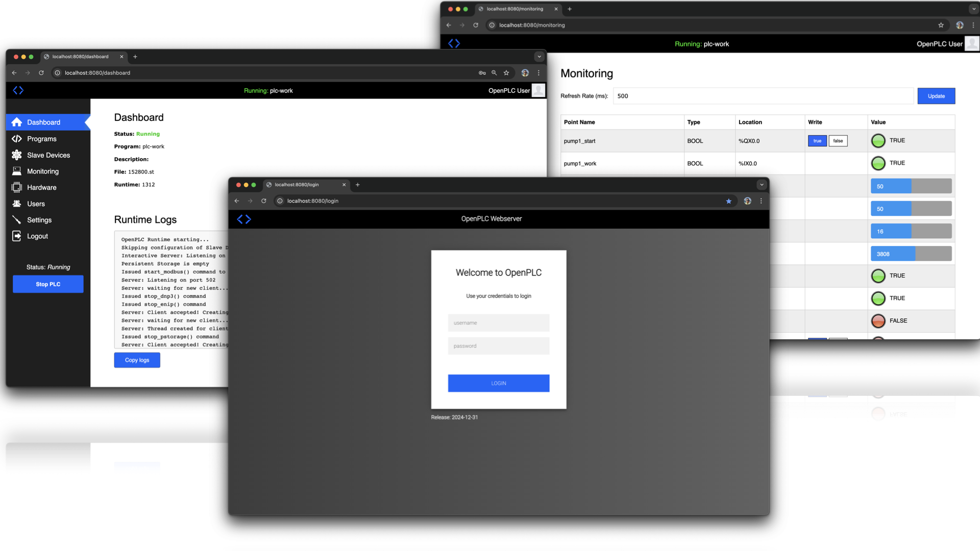Click the OpenPLC logo in dashboard window

tap(18, 90)
